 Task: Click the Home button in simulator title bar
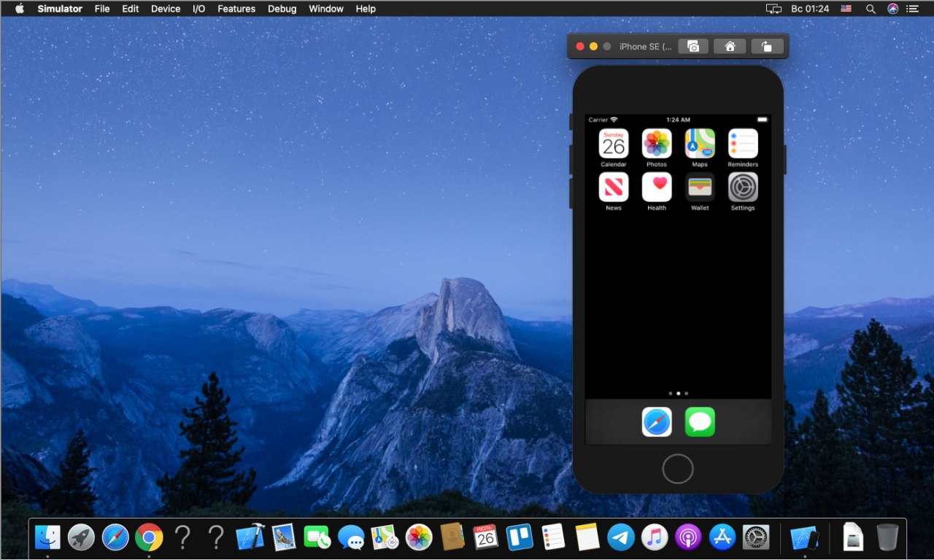coord(730,47)
